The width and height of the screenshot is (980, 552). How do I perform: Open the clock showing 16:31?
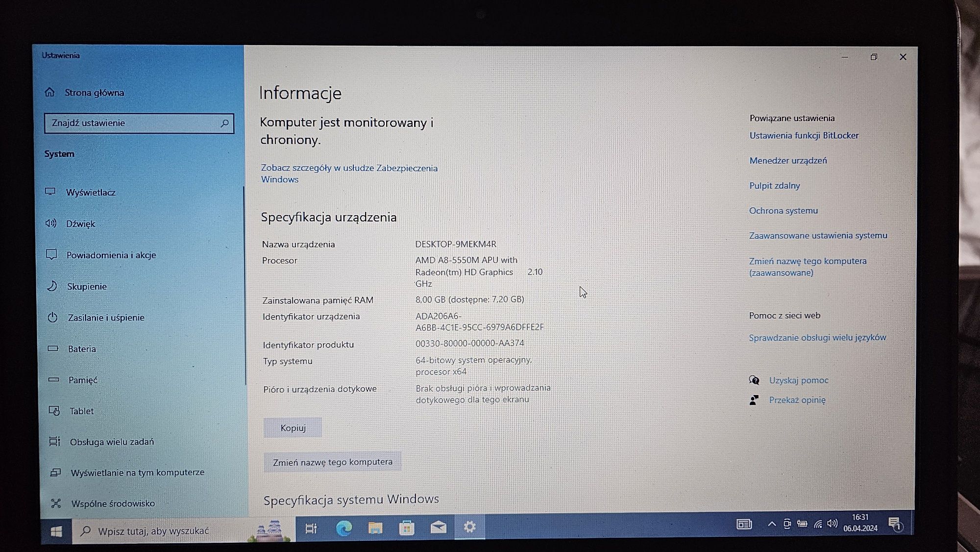click(860, 523)
